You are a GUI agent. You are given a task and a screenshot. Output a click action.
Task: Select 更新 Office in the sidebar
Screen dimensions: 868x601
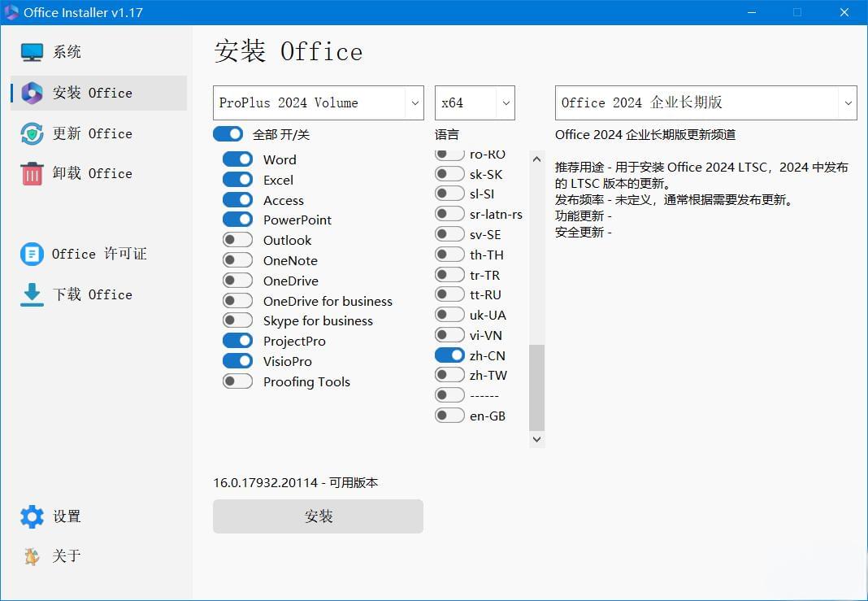98,133
